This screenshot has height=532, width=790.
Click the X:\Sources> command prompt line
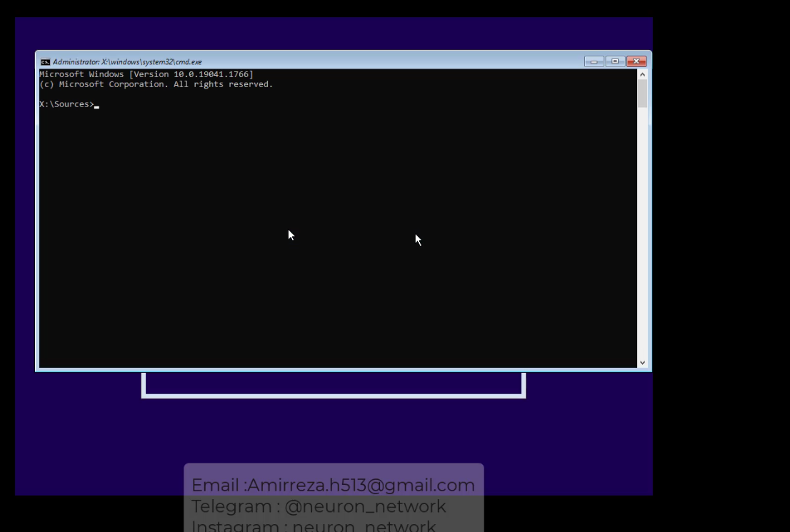tap(69, 104)
